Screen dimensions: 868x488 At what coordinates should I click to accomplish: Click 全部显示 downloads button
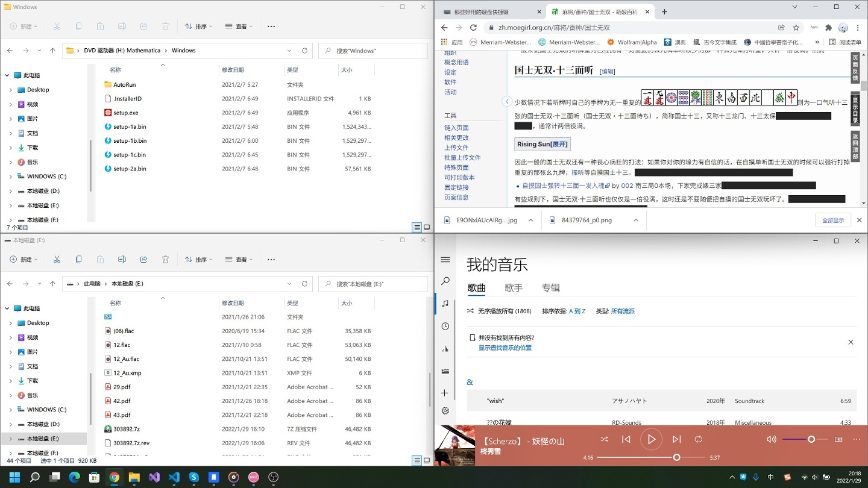pos(833,221)
